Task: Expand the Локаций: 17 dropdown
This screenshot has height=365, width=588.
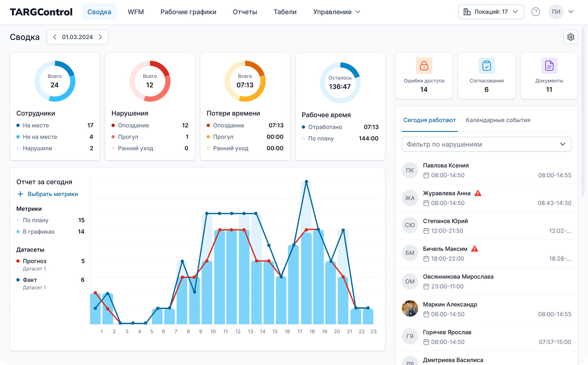Action: [491, 12]
